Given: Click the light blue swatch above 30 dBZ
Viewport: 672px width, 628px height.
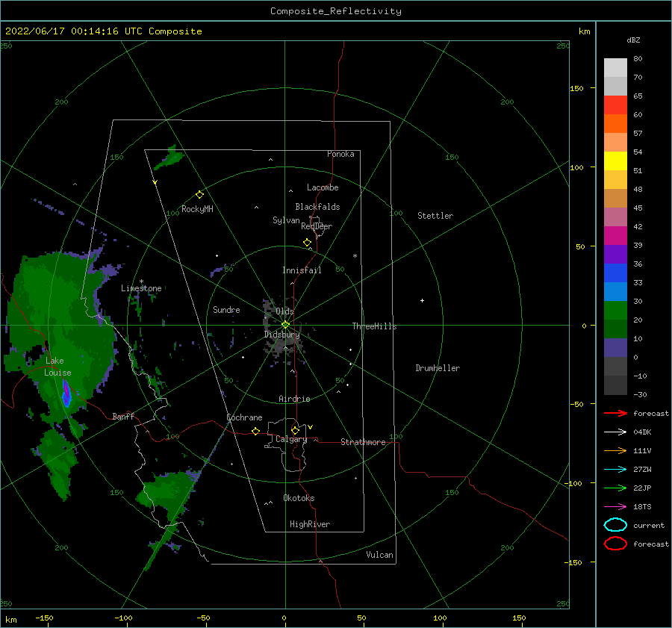Looking at the screenshot, I should (x=615, y=292).
